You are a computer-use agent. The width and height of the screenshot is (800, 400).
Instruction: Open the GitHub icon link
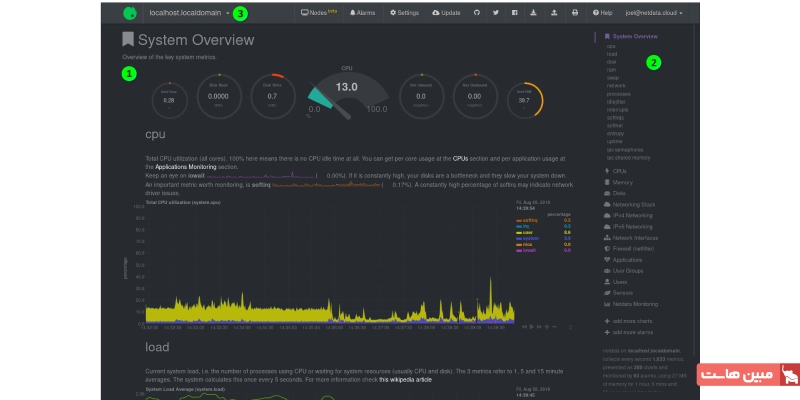point(476,13)
